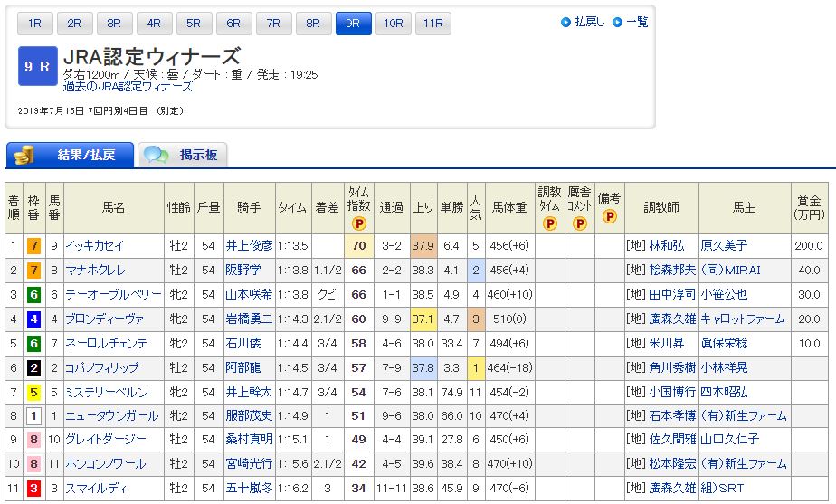Switch to race 5R tab
This screenshot has height=504, width=836.
[x=194, y=24]
